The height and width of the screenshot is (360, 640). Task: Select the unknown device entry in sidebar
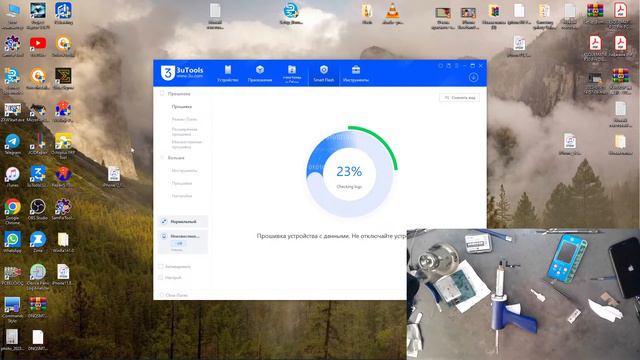[183, 241]
